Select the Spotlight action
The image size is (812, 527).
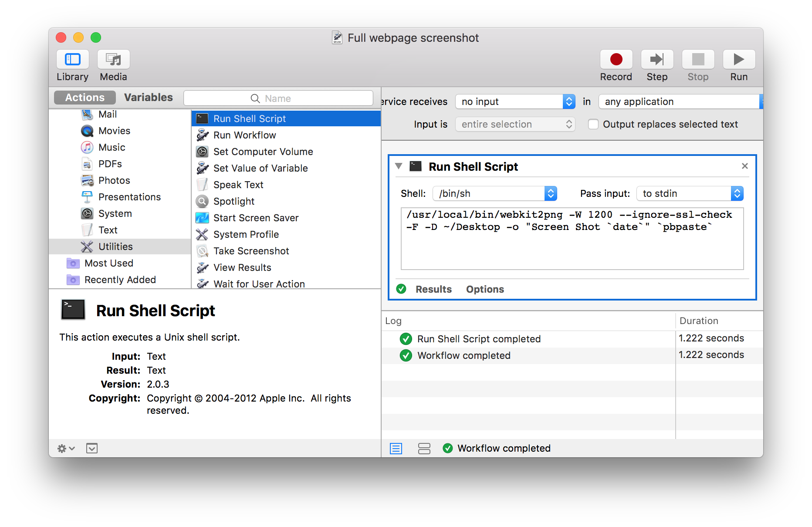[x=234, y=201]
